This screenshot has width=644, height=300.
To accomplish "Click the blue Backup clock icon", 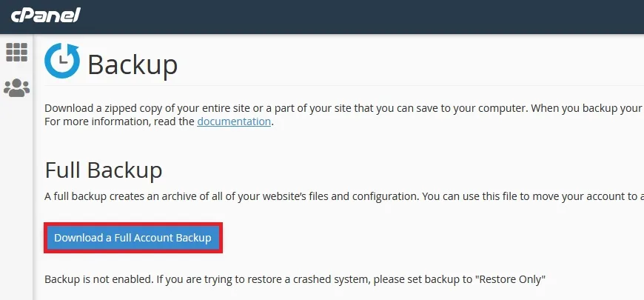I will (x=62, y=61).
